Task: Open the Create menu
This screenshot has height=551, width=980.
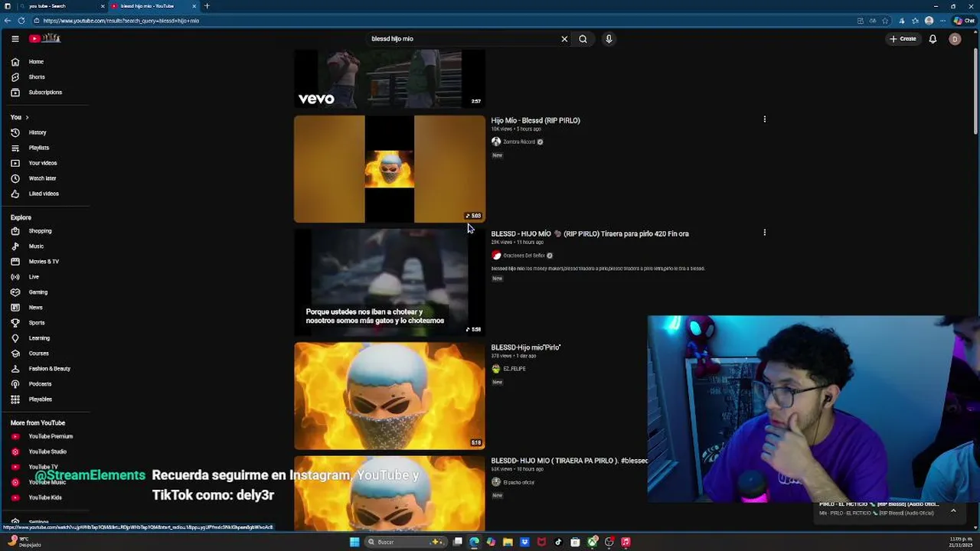Action: click(x=903, y=39)
